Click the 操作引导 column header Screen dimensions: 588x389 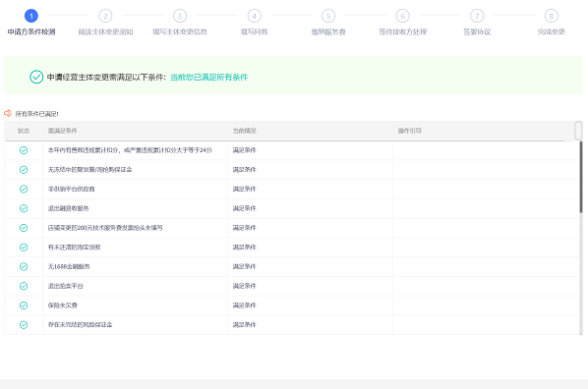click(410, 131)
